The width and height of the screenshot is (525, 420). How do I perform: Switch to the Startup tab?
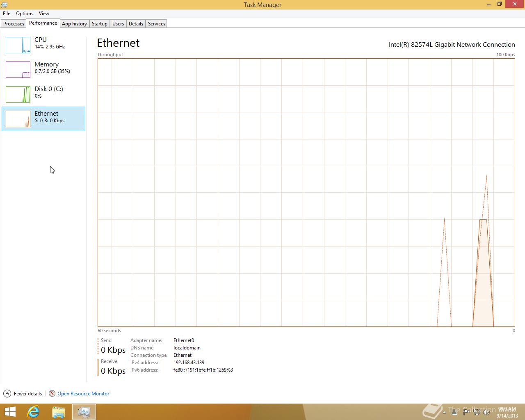click(x=100, y=24)
